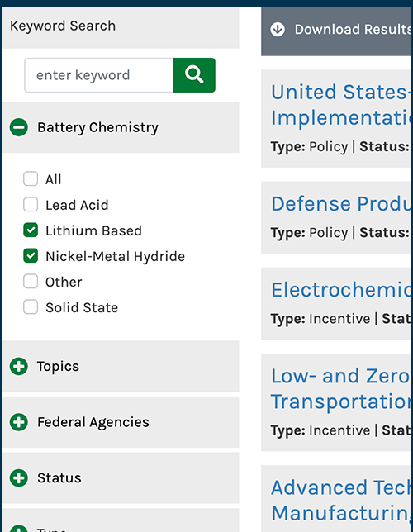Image resolution: width=413 pixels, height=532 pixels.
Task: Click the Lithium Based label text
Action: click(x=93, y=230)
